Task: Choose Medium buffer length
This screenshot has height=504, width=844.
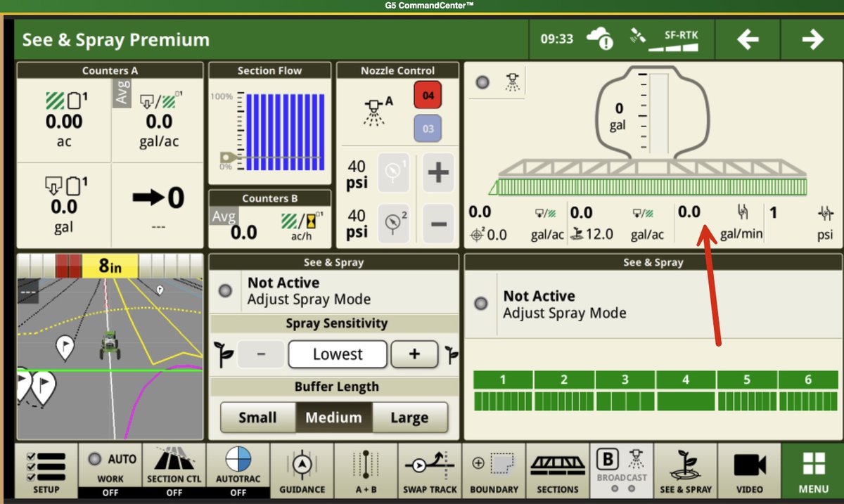Action: (333, 418)
